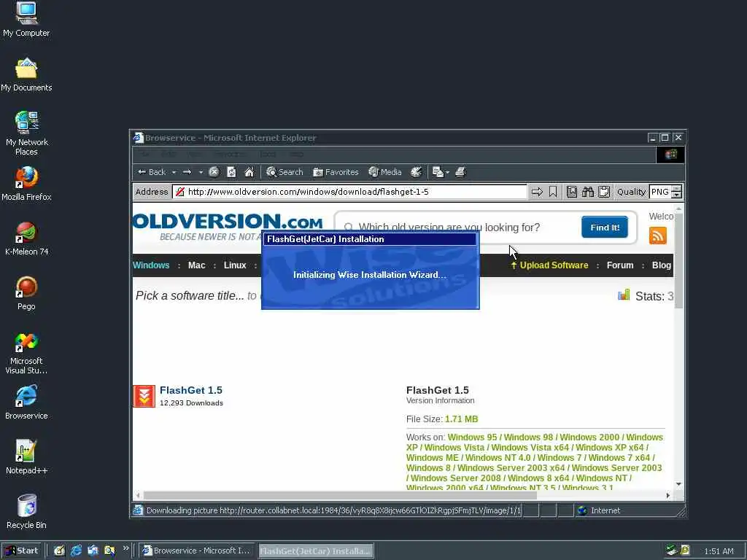Select the Mac tab on OldVersion nav
Screen dimensions: 747x560
click(197, 265)
